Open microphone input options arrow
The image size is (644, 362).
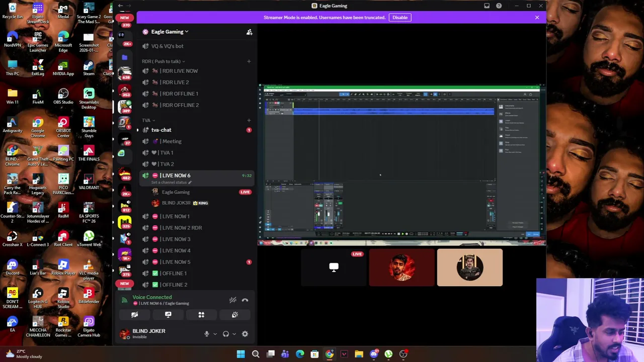[215, 334]
